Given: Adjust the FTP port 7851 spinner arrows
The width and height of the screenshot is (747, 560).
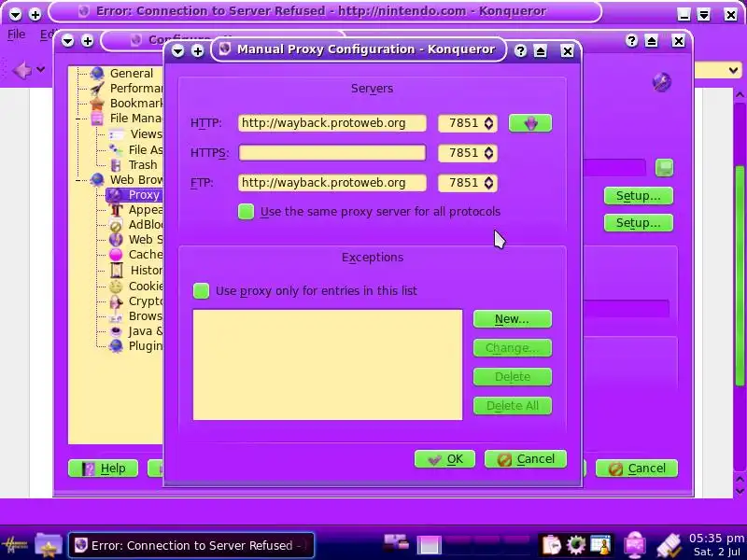Looking at the screenshot, I should click(488, 183).
